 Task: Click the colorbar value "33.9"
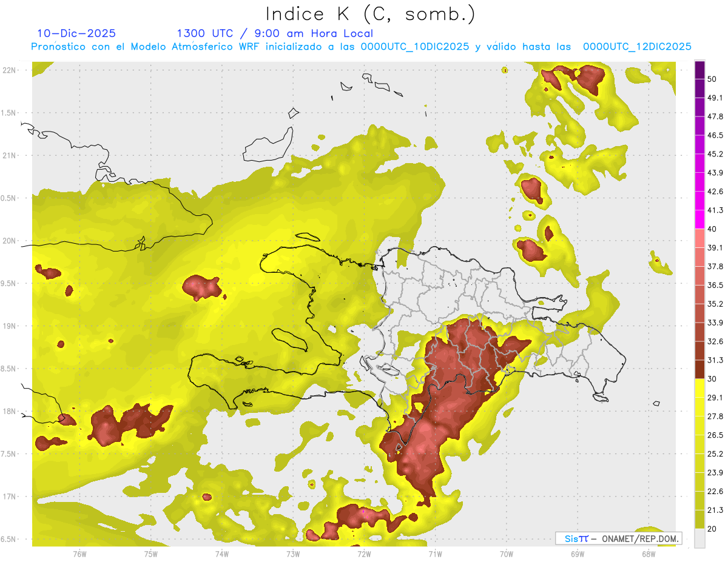tap(716, 323)
